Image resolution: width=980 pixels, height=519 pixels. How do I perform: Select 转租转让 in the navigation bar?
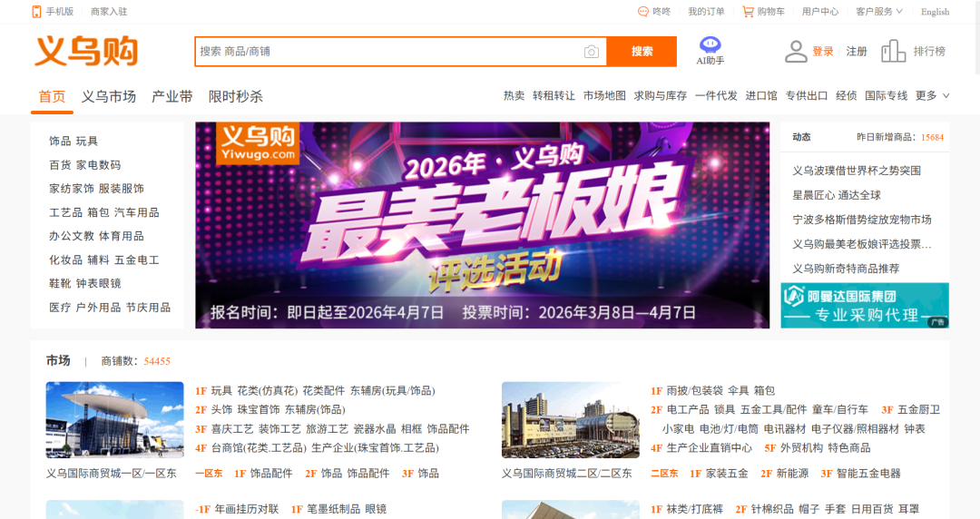[x=554, y=95]
